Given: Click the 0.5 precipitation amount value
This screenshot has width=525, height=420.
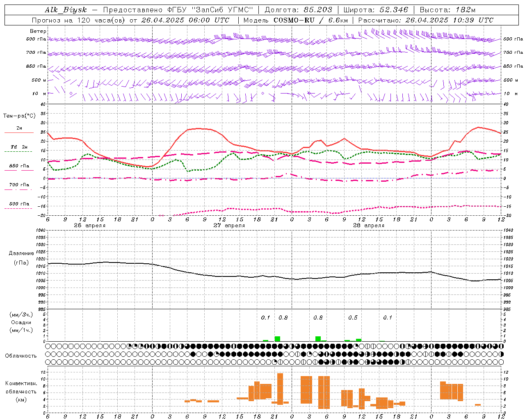Looking at the screenshot, I should 353,317.
